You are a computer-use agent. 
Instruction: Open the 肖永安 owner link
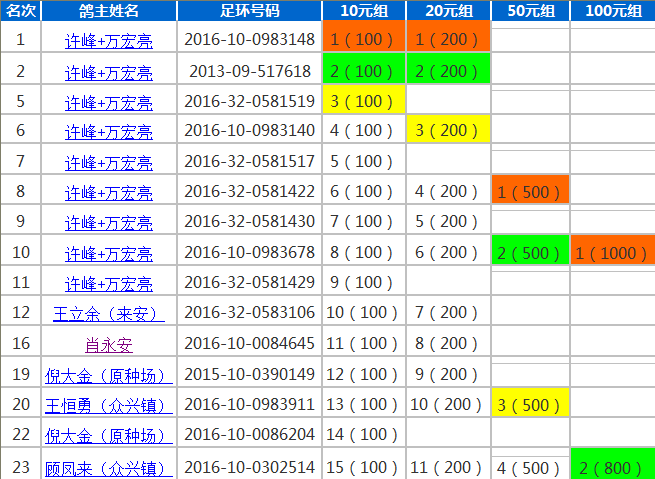coord(108,345)
